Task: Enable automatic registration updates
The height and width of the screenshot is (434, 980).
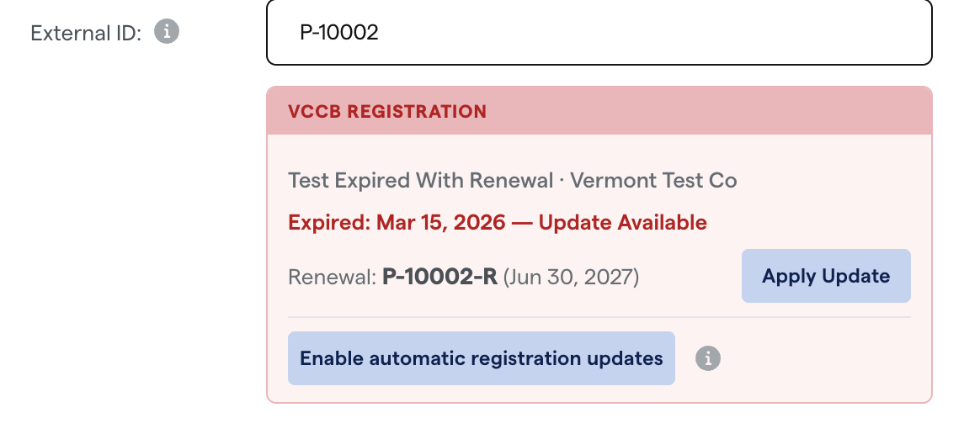Action: point(482,358)
